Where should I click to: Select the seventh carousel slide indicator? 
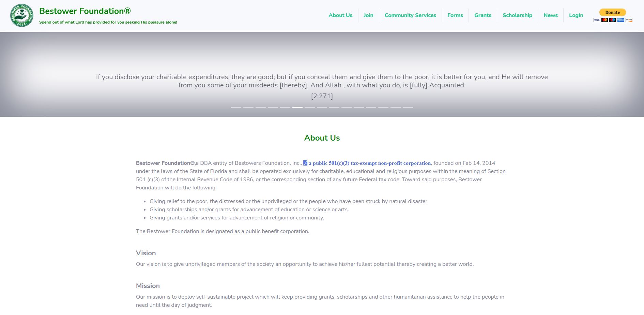[x=310, y=107]
